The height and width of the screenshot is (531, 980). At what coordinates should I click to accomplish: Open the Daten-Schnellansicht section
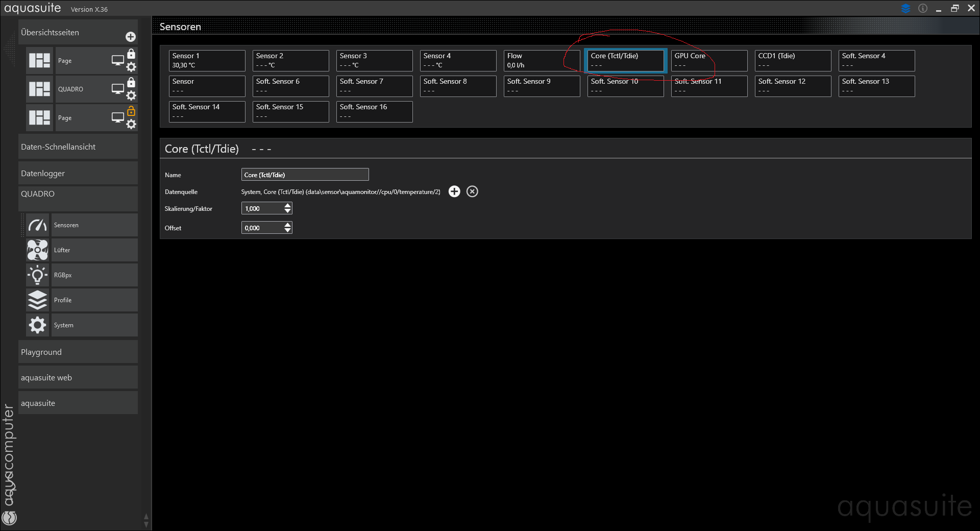[x=78, y=147]
